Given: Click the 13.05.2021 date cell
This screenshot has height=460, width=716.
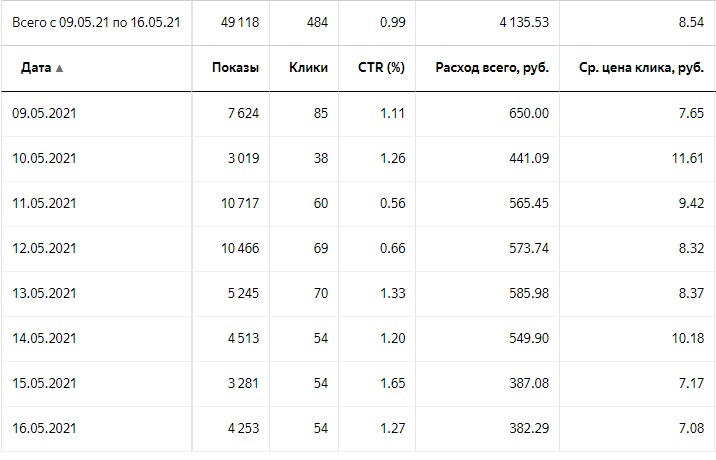Looking at the screenshot, I should 44,293.
